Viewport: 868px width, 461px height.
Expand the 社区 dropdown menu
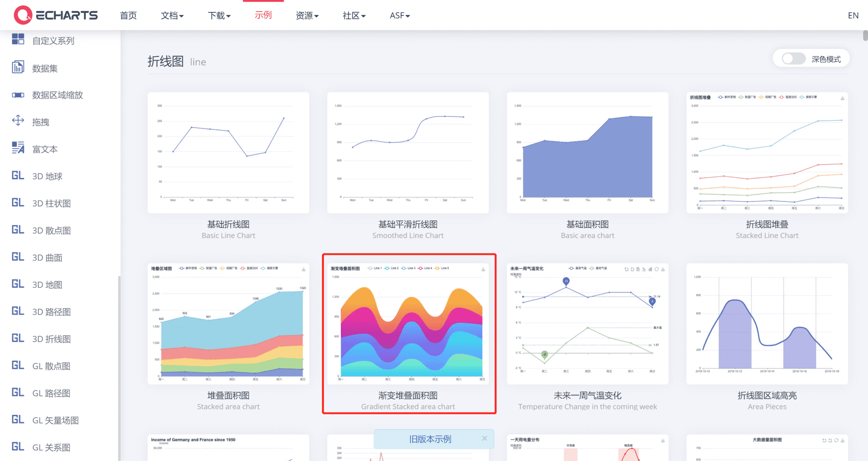coord(354,15)
